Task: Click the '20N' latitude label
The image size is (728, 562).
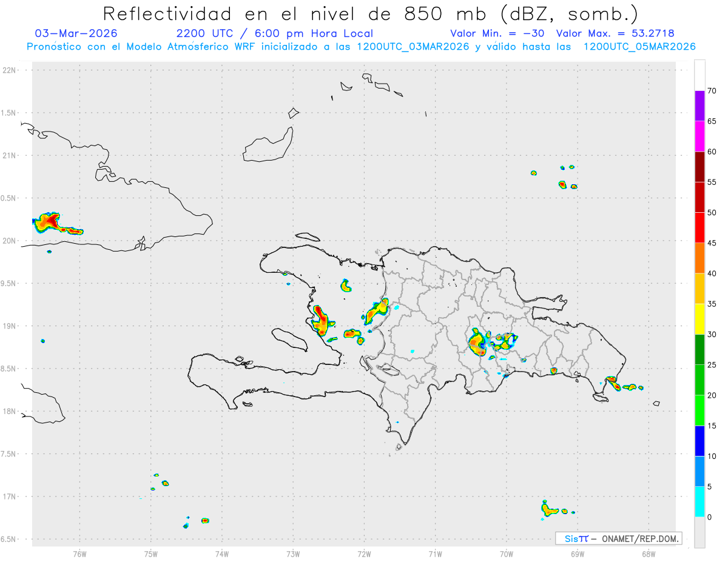Action: pos(10,241)
